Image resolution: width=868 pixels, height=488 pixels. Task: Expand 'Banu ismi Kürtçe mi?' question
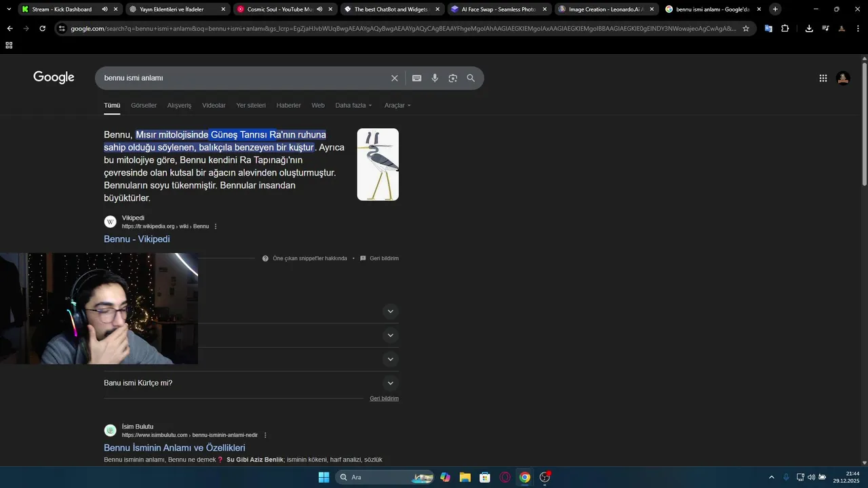click(x=251, y=383)
